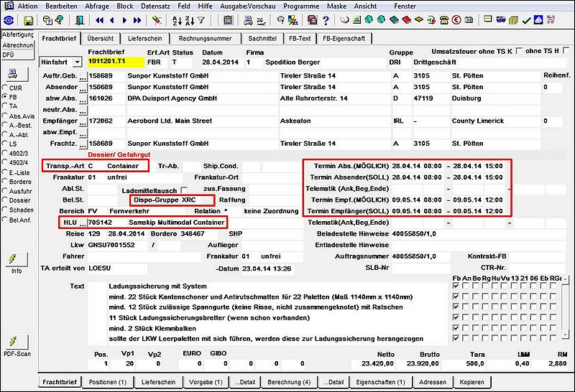Open the abw.Empf. lookup button
This screenshot has width=575, height=392.
point(83,134)
